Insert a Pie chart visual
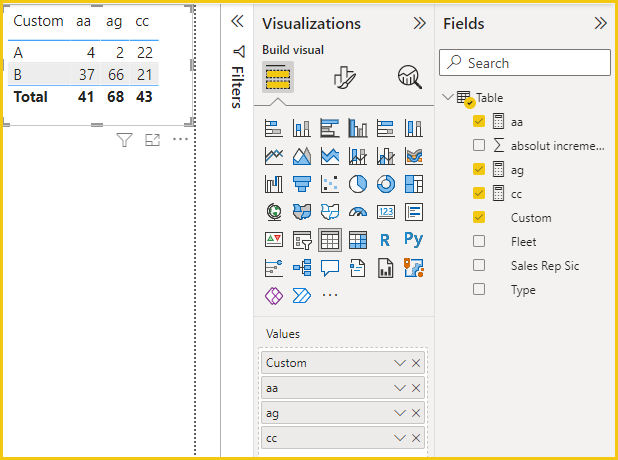Image resolution: width=618 pixels, height=460 pixels. pyautogui.click(x=358, y=184)
